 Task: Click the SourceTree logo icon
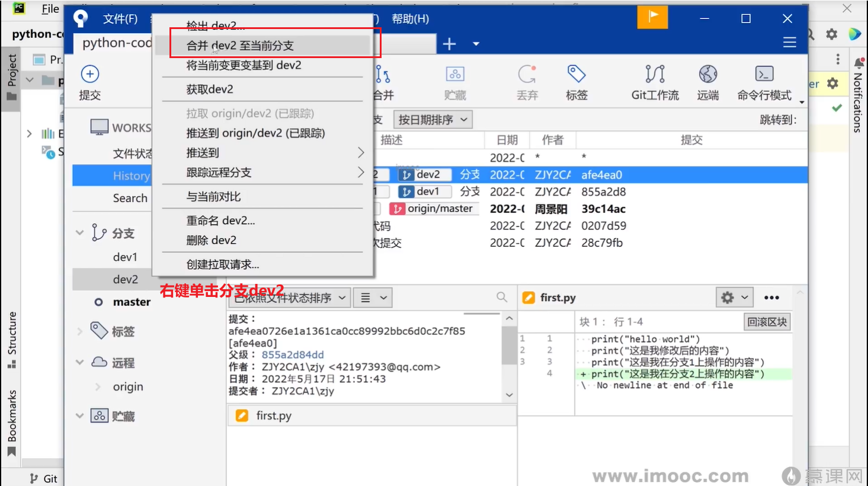81,19
